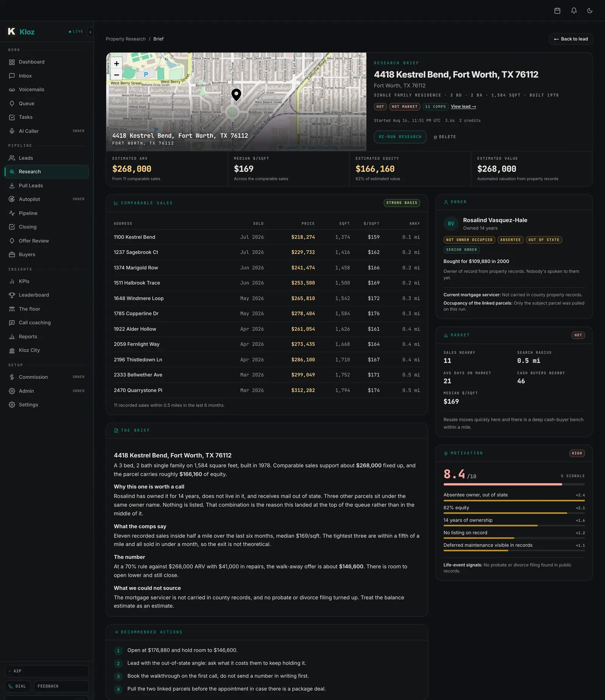This screenshot has width=605, height=700.
Task: Open Tasks in sidebar
Action: 47,117
